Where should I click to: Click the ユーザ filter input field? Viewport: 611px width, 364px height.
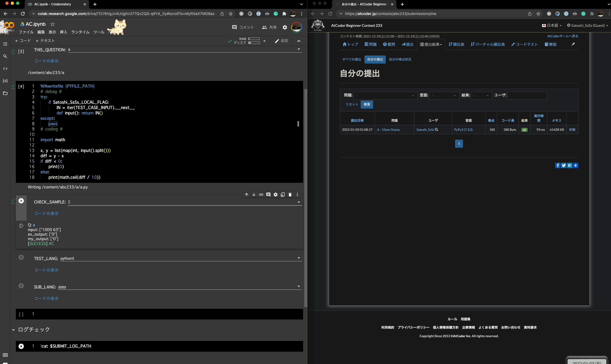click(527, 96)
